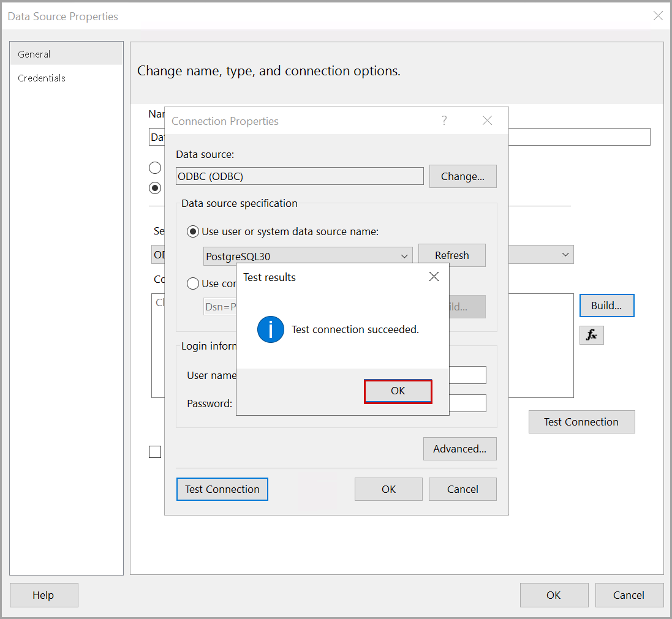Click the Help button at bottom left

pos(43,595)
